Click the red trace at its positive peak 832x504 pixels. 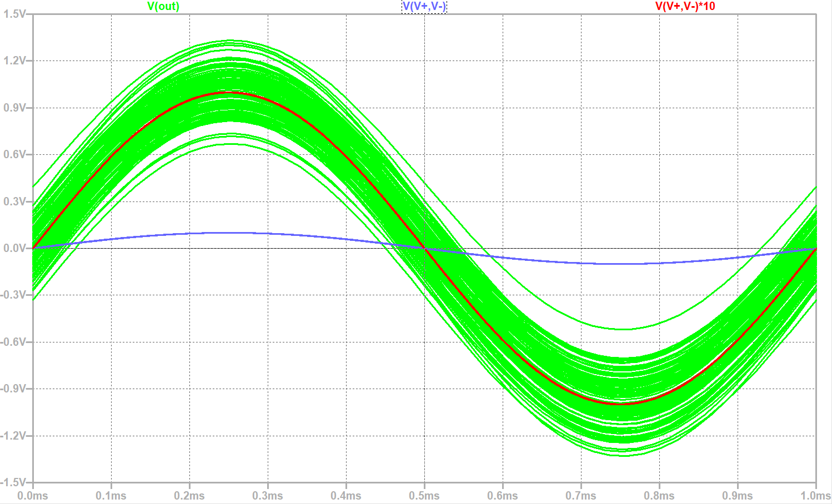click(x=229, y=93)
